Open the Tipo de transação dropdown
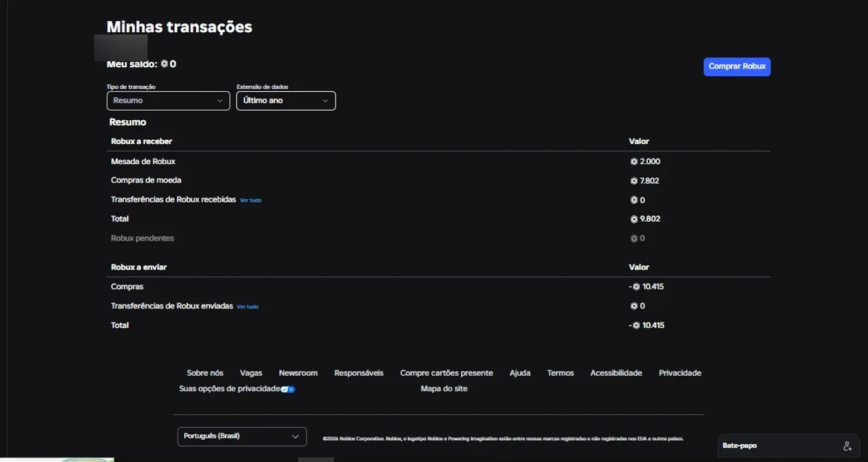This screenshot has height=462, width=868. tap(168, 101)
